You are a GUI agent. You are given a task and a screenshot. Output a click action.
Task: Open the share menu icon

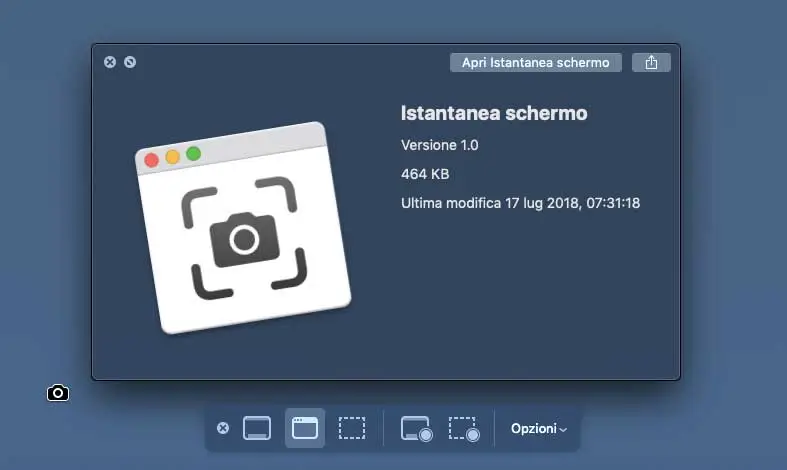(651, 63)
